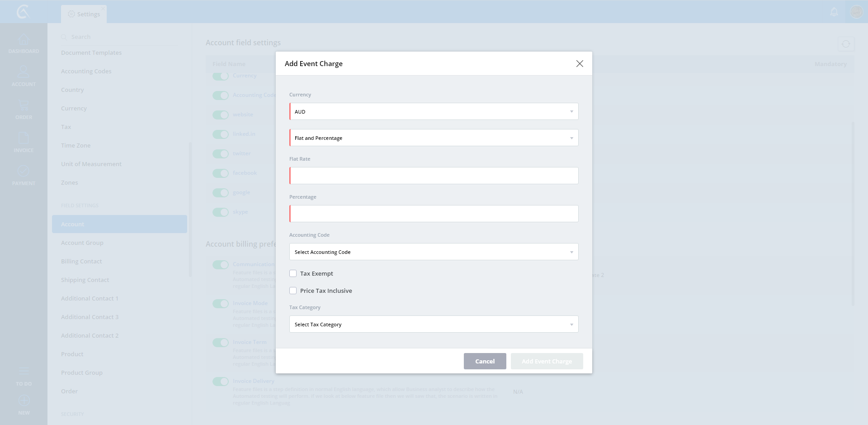
Task: Click the Dashboard icon in sidebar
Action: 24,40
